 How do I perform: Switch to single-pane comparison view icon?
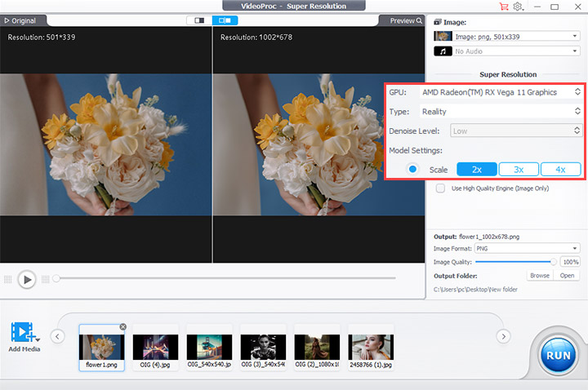(198, 20)
